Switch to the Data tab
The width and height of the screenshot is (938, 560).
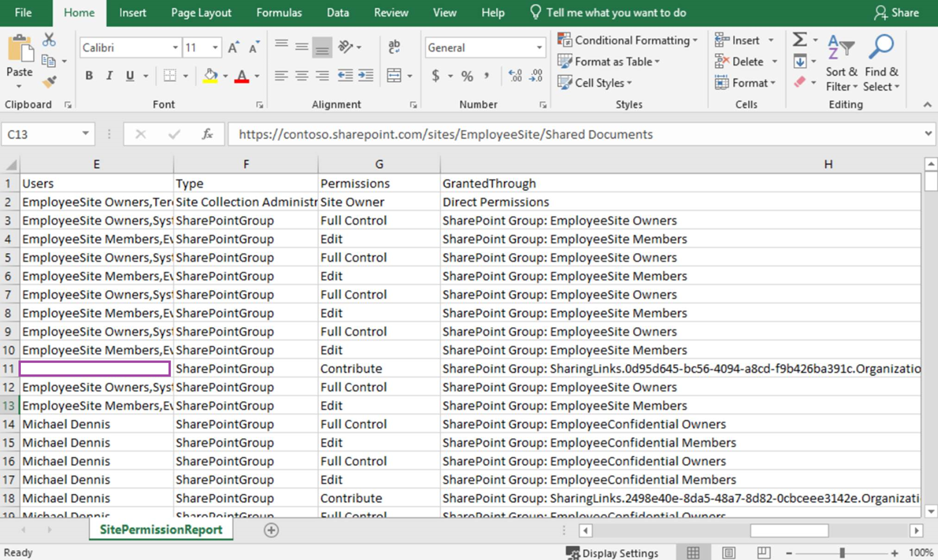point(338,13)
